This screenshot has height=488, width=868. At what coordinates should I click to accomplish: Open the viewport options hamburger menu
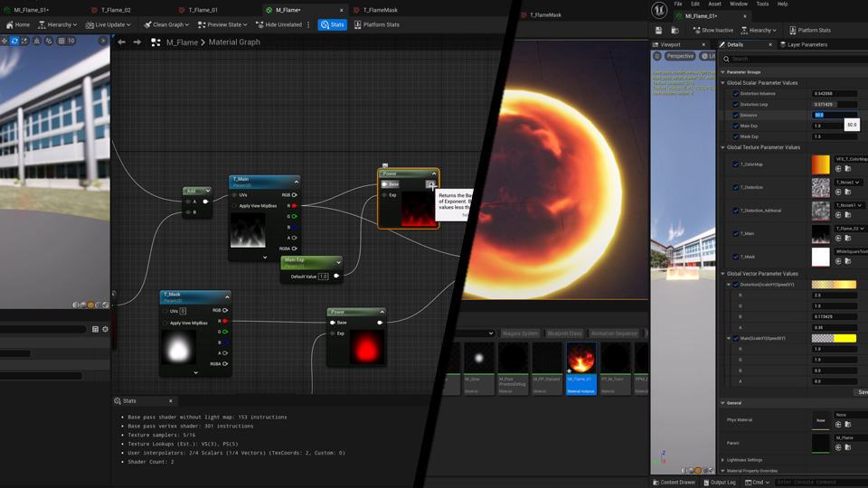657,56
